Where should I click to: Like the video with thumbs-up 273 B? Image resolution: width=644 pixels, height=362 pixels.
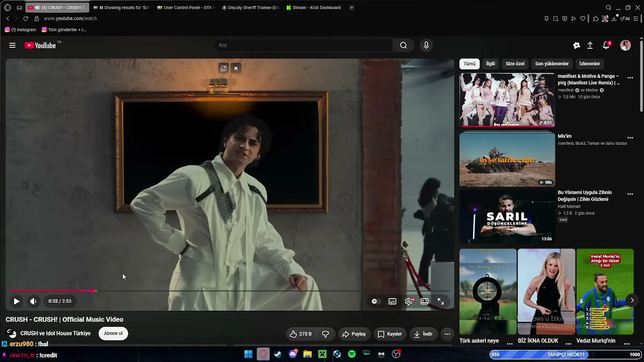(300, 334)
